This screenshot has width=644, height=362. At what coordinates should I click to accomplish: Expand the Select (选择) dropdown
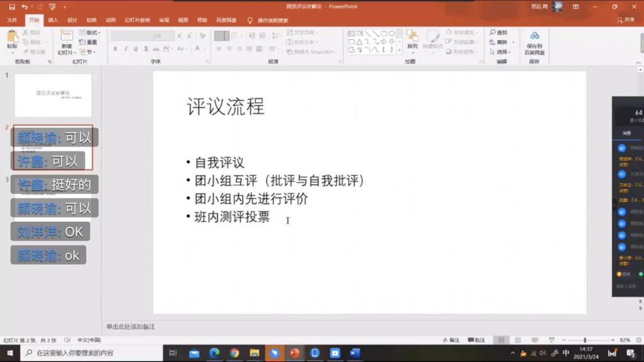(x=502, y=52)
